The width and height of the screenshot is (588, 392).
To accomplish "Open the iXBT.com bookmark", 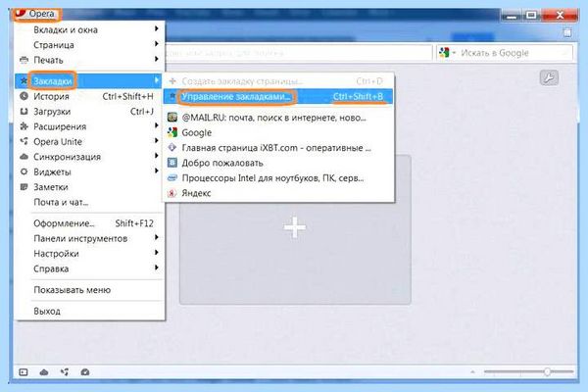I will tap(278, 148).
